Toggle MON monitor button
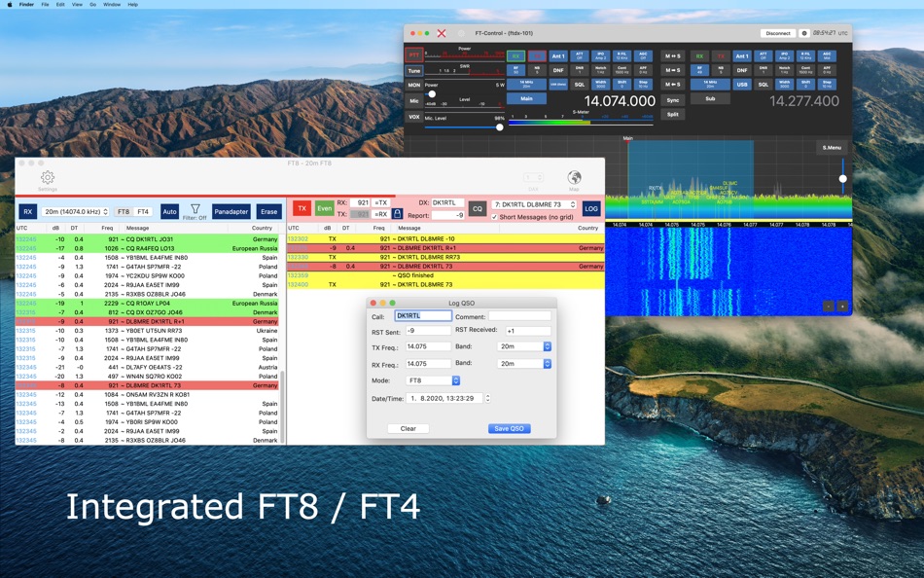 [x=414, y=85]
